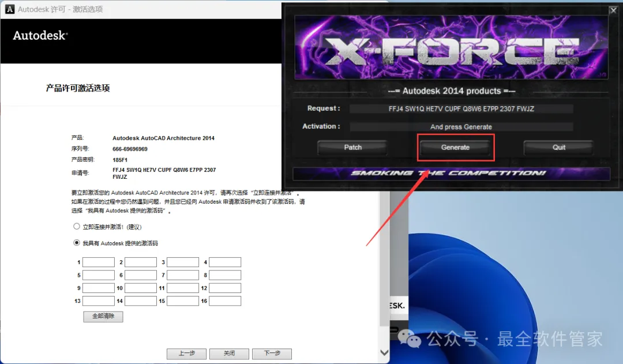623x364 pixels.
Task: Click the 关闭 button
Action: (229, 353)
